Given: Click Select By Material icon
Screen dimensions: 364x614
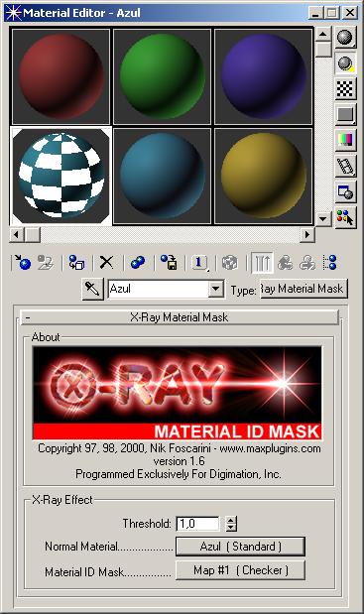Looking at the screenshot, I should tap(345, 217).
